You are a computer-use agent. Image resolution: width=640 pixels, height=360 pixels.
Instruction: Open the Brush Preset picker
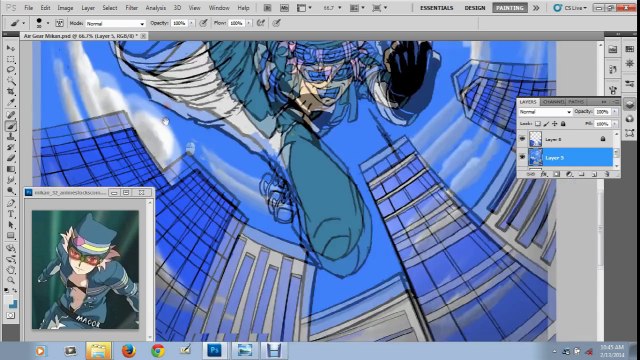tap(48, 23)
